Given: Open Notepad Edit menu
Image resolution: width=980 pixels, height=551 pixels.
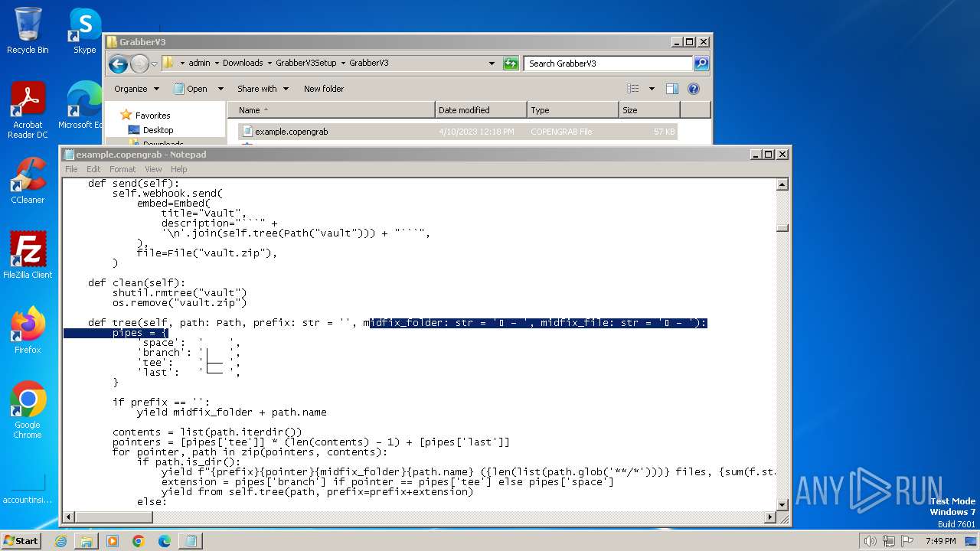Looking at the screenshot, I should pos(93,169).
